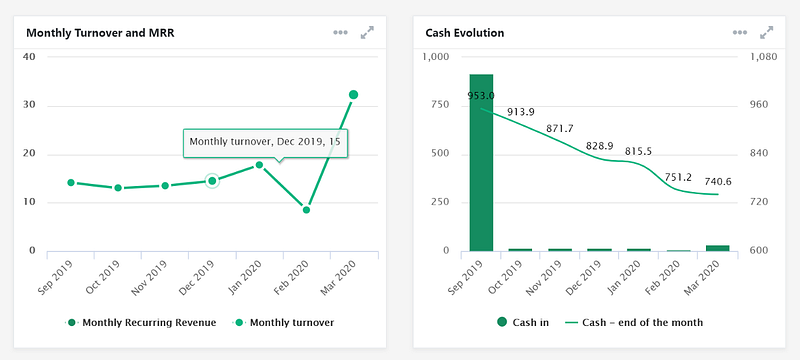Select Sep 2019 turnover data point
Viewport: 800px width, 360px height.
click(71, 183)
